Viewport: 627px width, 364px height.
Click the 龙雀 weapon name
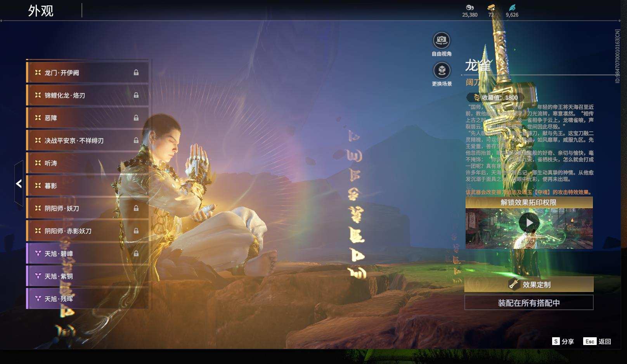click(x=478, y=66)
